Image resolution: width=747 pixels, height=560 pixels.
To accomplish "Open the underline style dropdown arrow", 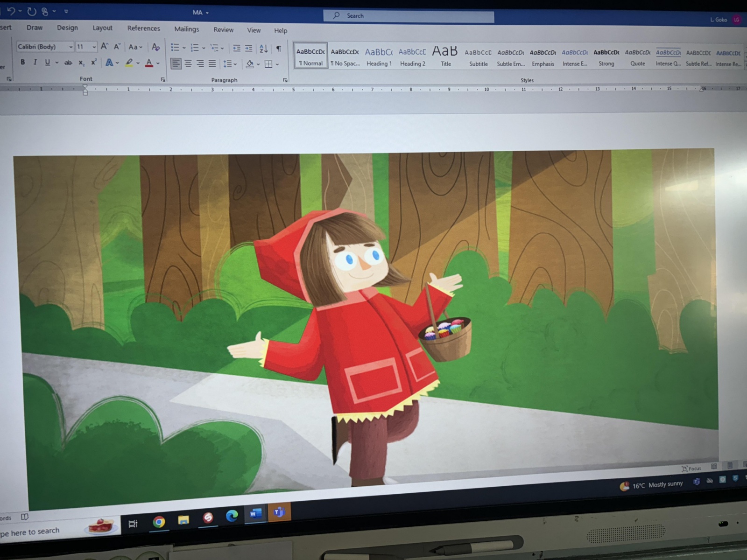I will click(x=57, y=63).
